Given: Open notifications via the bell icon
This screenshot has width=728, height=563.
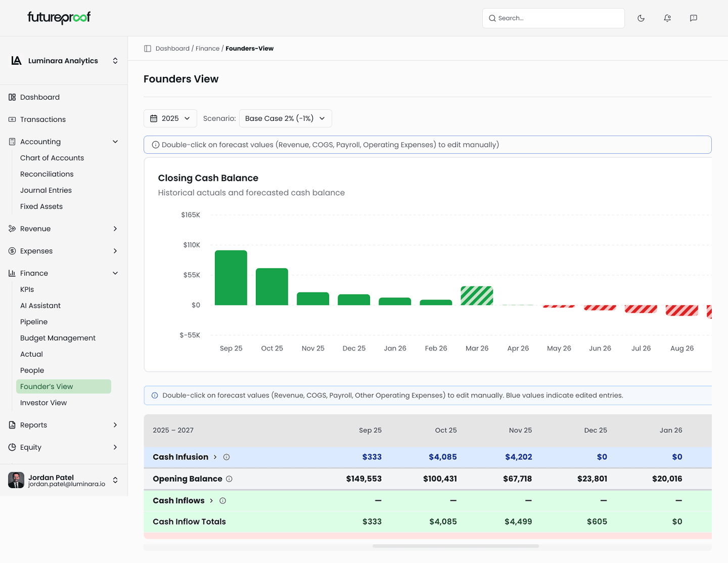Looking at the screenshot, I should tap(667, 18).
